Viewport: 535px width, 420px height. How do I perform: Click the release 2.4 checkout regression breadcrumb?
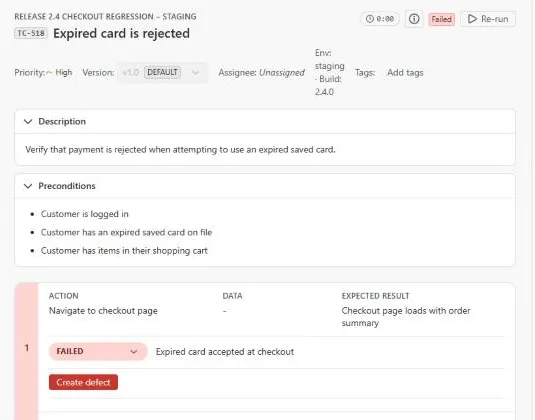pyautogui.click(x=105, y=16)
